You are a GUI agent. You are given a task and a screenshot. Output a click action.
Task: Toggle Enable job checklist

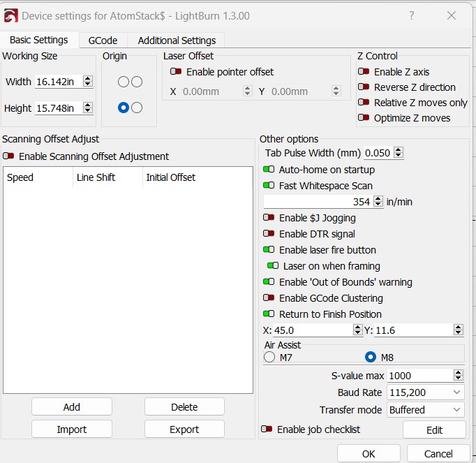tap(267, 429)
